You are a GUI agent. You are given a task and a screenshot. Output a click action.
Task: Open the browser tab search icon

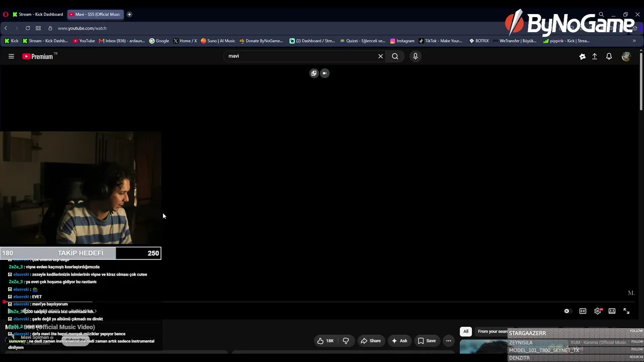click(601, 15)
